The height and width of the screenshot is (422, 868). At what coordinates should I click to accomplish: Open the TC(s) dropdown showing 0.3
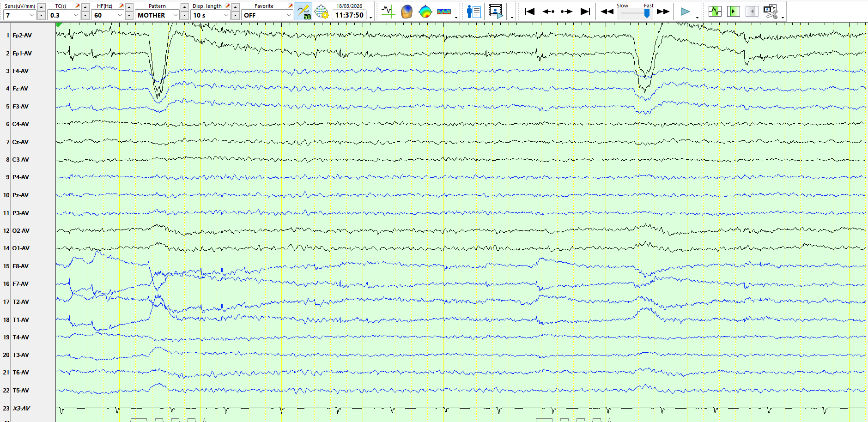(x=64, y=15)
